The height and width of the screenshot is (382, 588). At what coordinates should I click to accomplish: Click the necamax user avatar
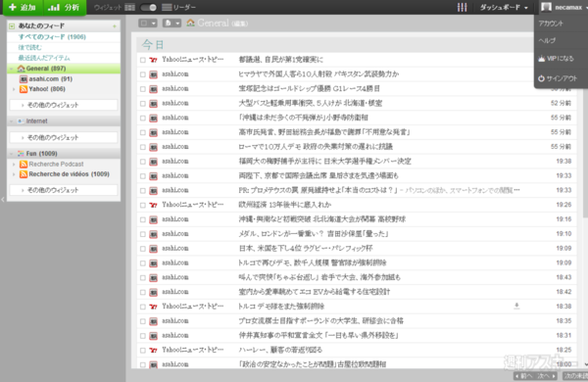click(546, 7)
